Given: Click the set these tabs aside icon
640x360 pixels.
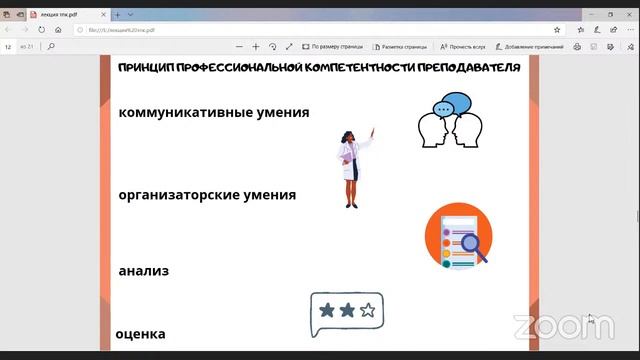Looking at the screenshot, I should click(20, 15).
